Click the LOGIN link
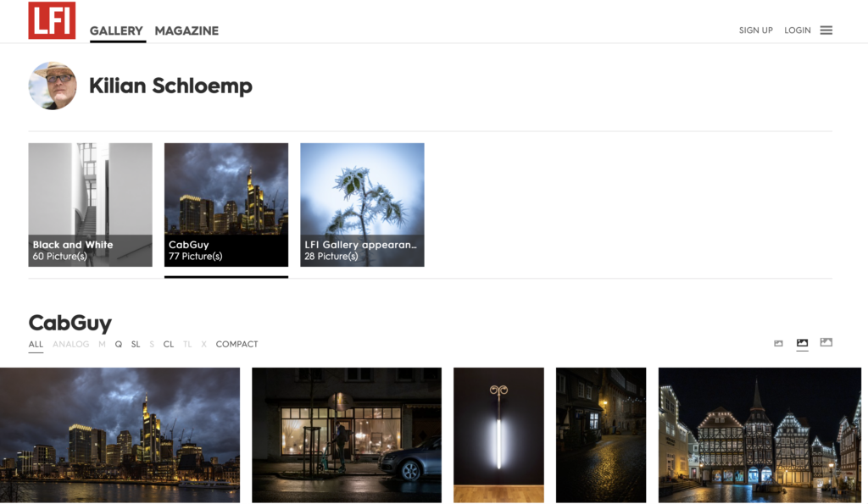 point(797,30)
